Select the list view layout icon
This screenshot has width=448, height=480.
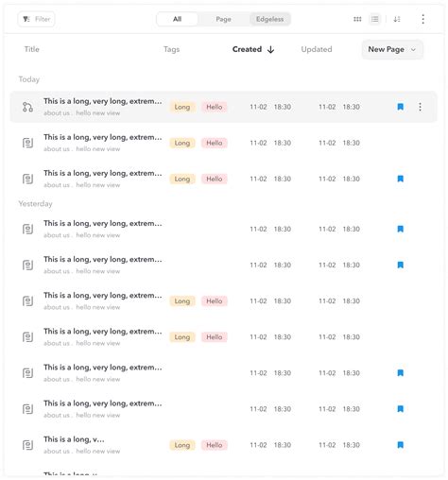(x=374, y=19)
